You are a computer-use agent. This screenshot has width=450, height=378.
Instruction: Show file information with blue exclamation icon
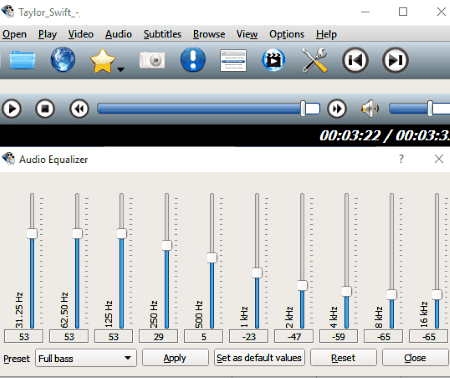(x=193, y=60)
